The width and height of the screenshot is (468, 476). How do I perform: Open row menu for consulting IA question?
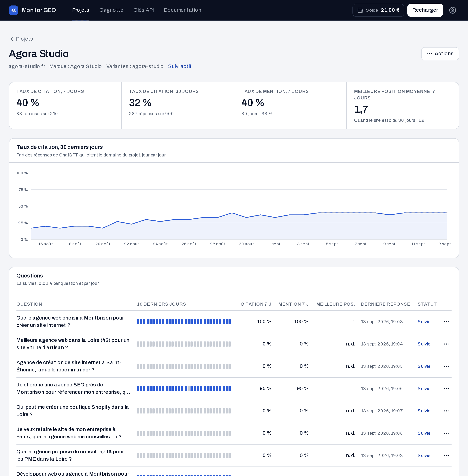[446, 455]
